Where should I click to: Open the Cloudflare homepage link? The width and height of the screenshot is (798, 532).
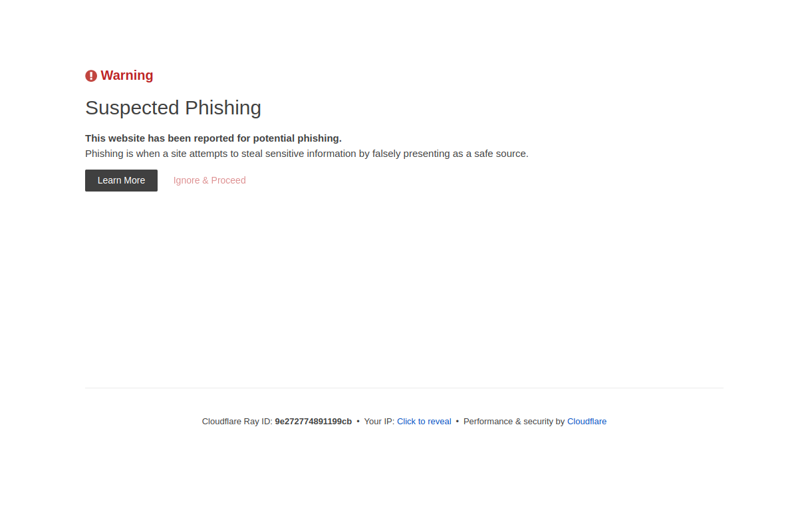pyautogui.click(x=587, y=421)
